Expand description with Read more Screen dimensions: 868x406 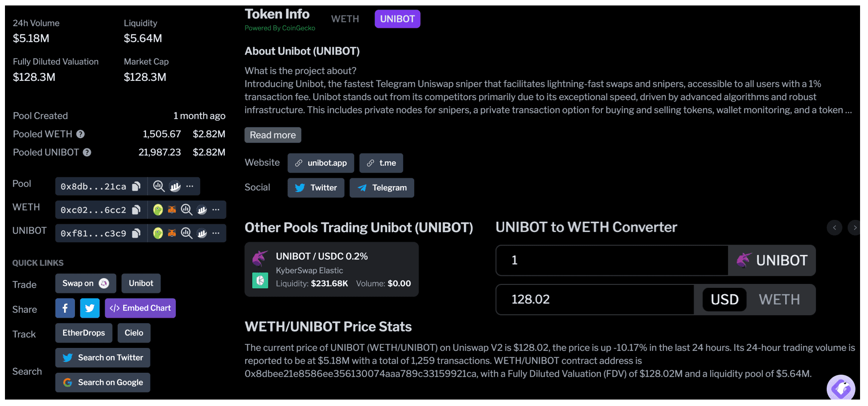[x=273, y=135]
